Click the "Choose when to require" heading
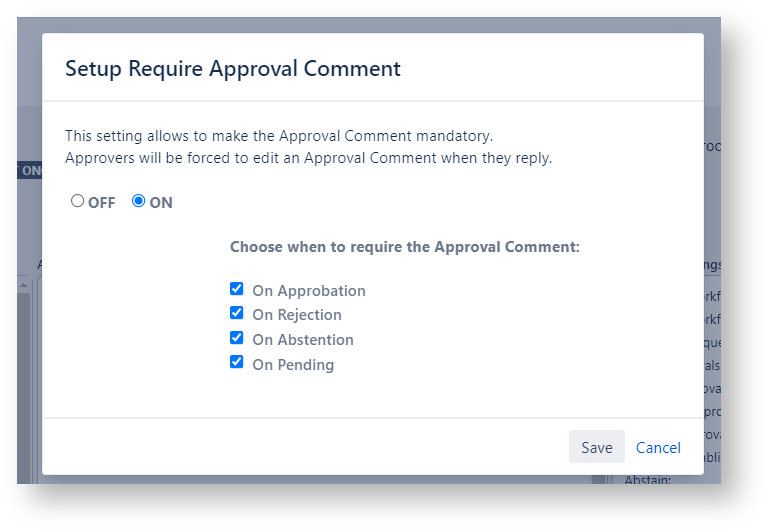Screen dimensions: 769x532 coord(405,246)
